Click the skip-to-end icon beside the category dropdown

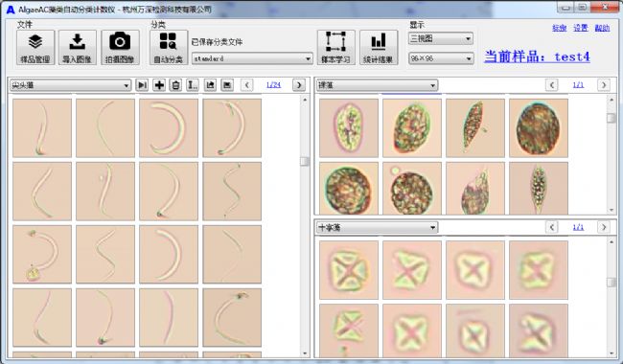point(142,85)
